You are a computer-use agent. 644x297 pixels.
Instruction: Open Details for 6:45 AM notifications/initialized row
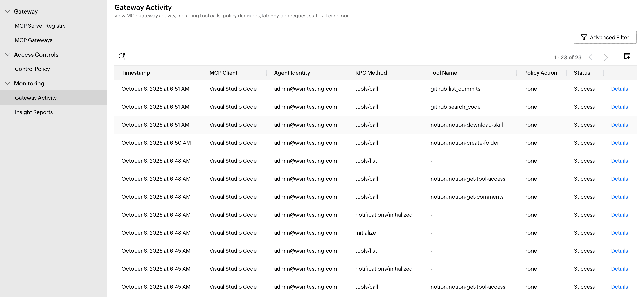coord(619,269)
